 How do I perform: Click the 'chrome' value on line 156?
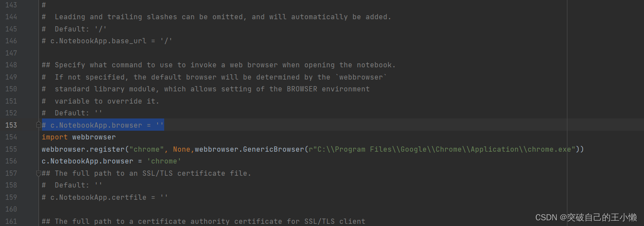(164, 161)
